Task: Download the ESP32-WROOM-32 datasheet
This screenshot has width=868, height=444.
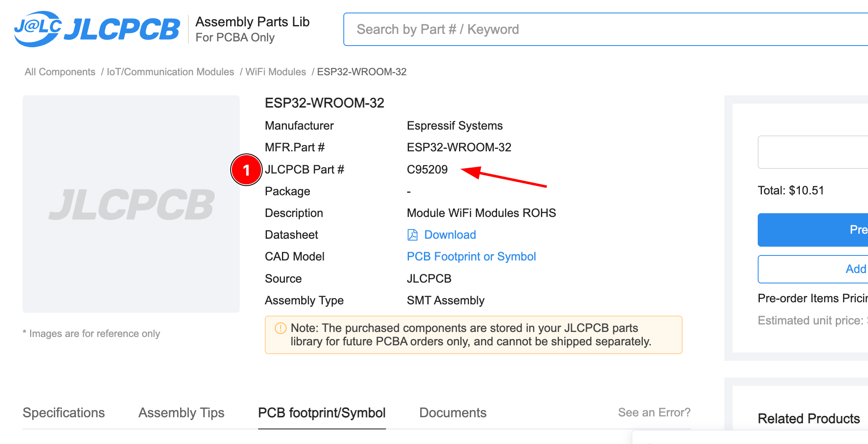Action: [450, 235]
